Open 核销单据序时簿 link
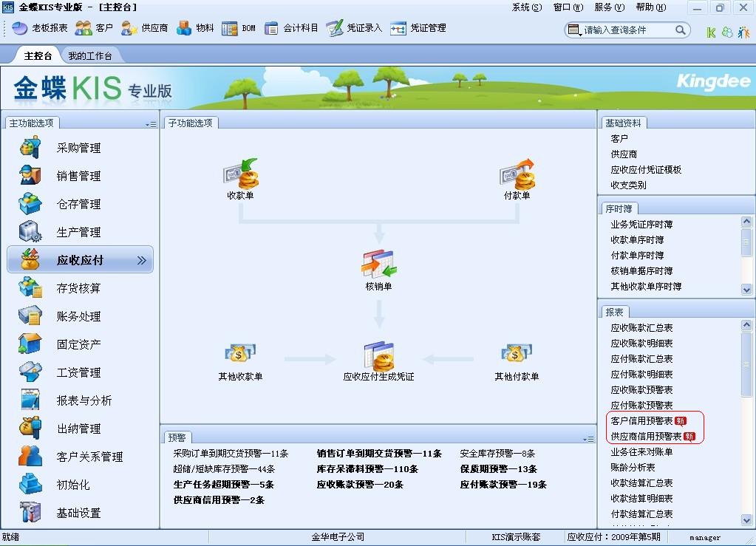Viewport: 756px width, 546px height. click(641, 271)
